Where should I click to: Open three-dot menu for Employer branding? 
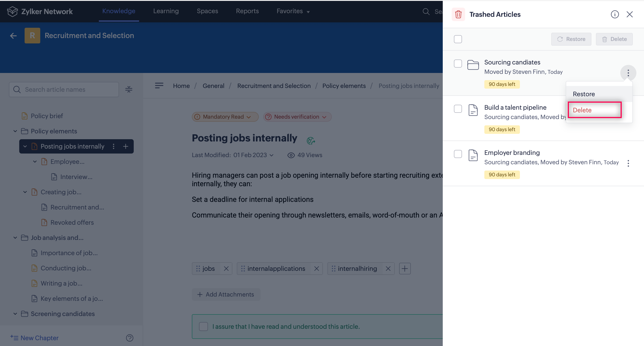click(x=628, y=163)
